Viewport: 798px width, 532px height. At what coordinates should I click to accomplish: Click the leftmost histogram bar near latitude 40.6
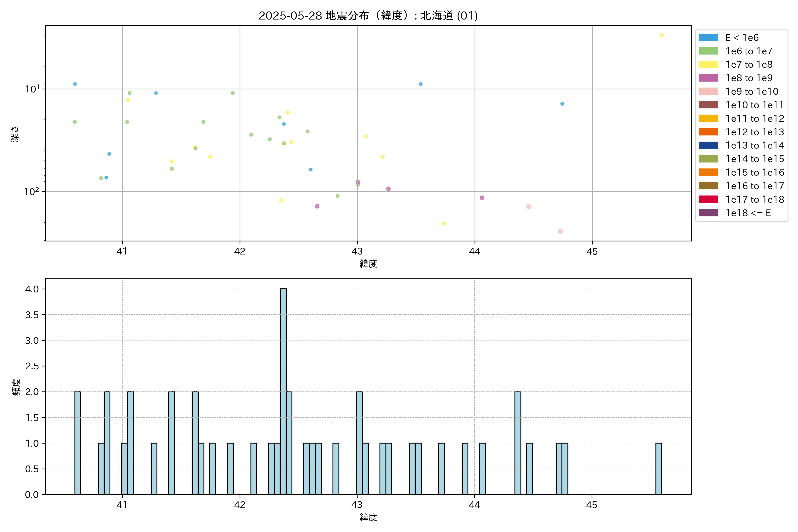pos(78,443)
